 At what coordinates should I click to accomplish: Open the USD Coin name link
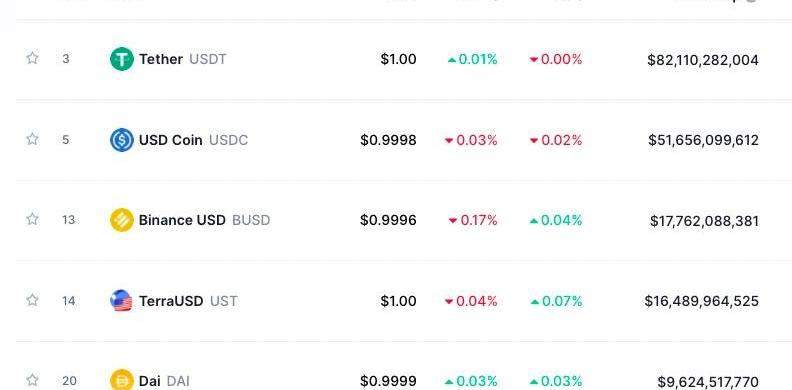tap(171, 140)
